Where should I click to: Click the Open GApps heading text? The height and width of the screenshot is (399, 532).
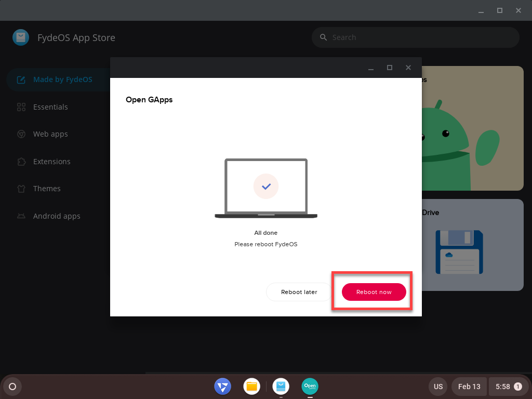[x=149, y=100]
